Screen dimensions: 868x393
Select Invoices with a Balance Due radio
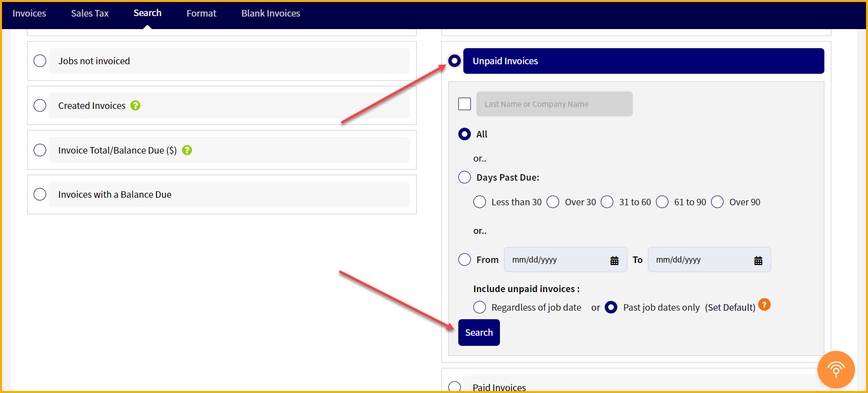(x=40, y=194)
